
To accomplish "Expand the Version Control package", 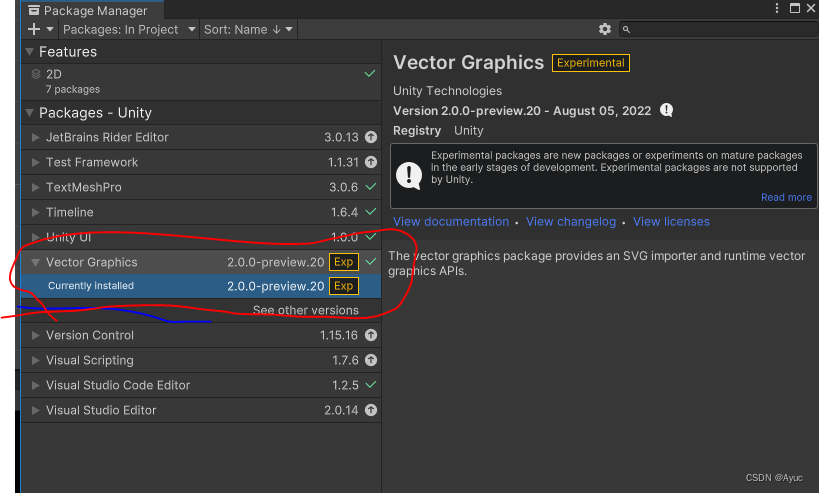I will tap(36, 335).
